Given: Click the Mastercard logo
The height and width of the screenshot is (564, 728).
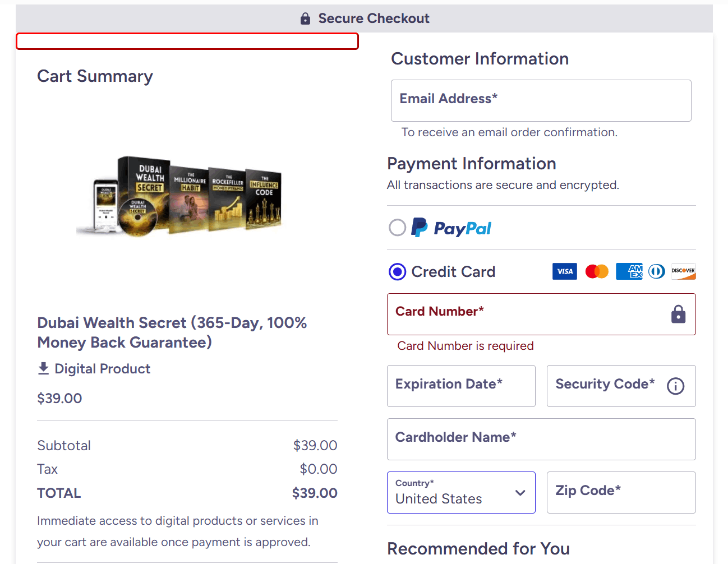Looking at the screenshot, I should [x=597, y=271].
